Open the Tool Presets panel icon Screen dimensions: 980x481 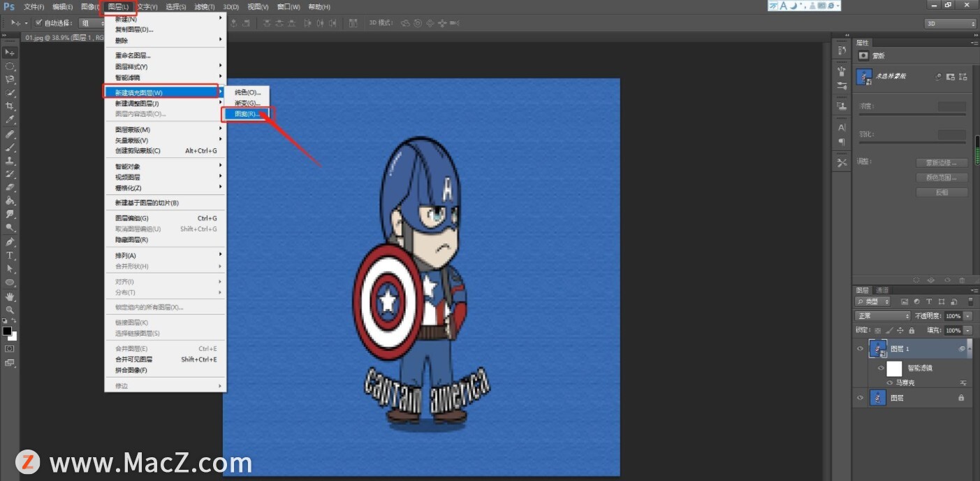point(842,163)
